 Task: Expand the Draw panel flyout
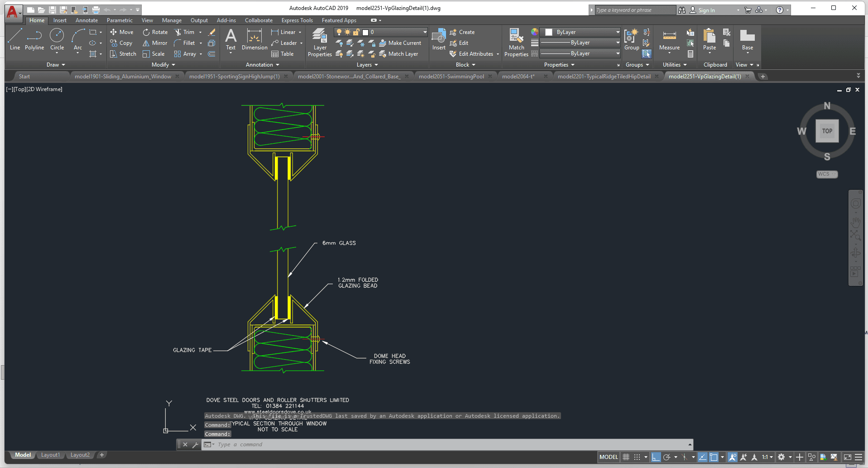coord(56,65)
